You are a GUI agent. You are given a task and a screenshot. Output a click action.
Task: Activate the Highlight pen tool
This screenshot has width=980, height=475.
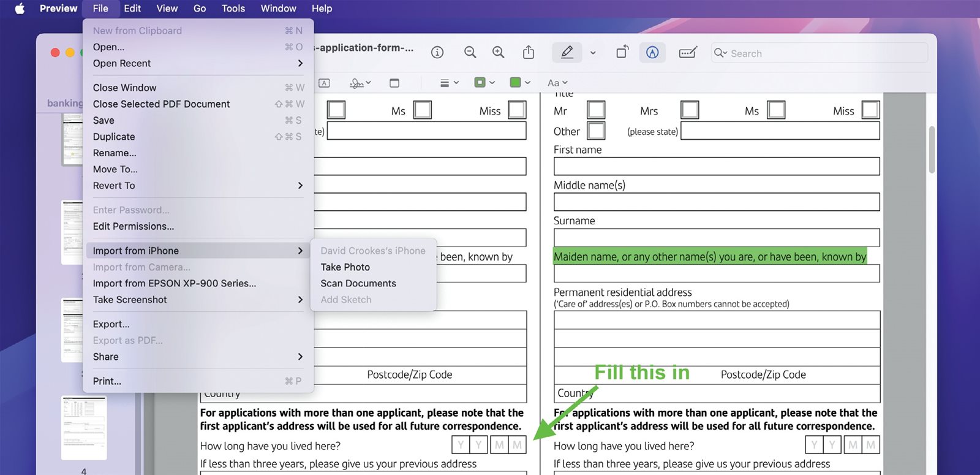pyautogui.click(x=567, y=53)
